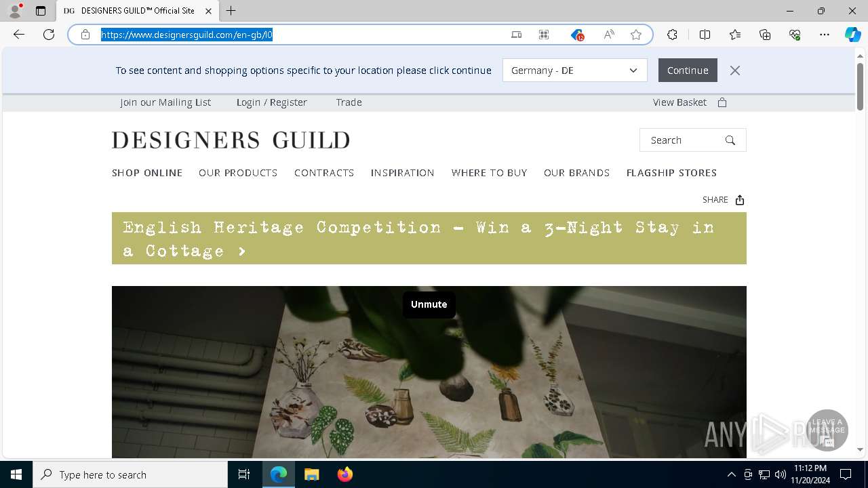Open Login / Register link
Image resolution: width=868 pixels, height=488 pixels.
[272, 102]
